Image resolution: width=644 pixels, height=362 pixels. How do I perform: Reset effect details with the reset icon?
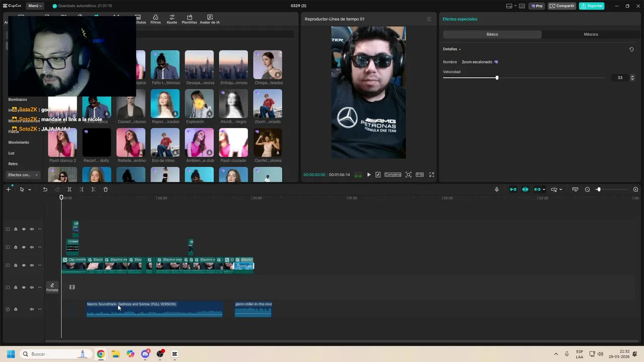coord(631,49)
